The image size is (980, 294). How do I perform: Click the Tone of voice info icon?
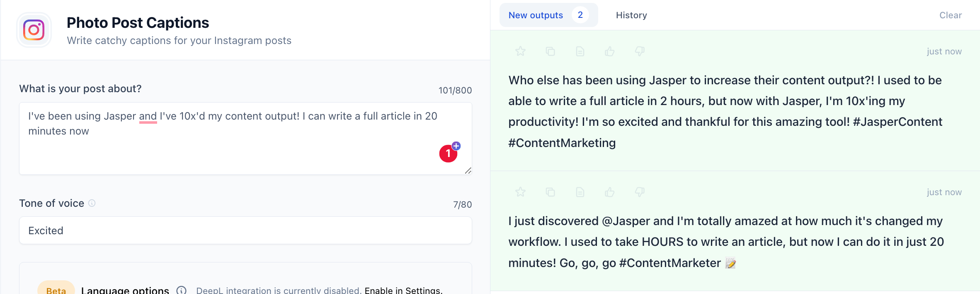pos(92,203)
